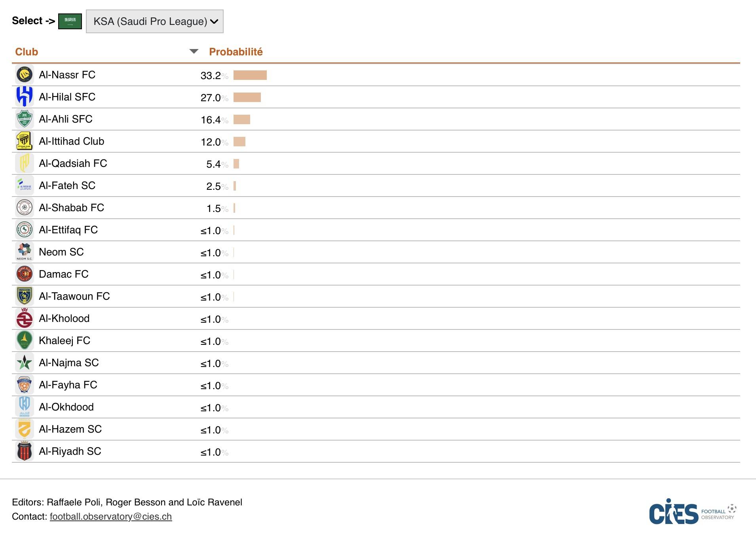Click the Damac FC red crest
The image size is (756, 541).
pyautogui.click(x=25, y=274)
